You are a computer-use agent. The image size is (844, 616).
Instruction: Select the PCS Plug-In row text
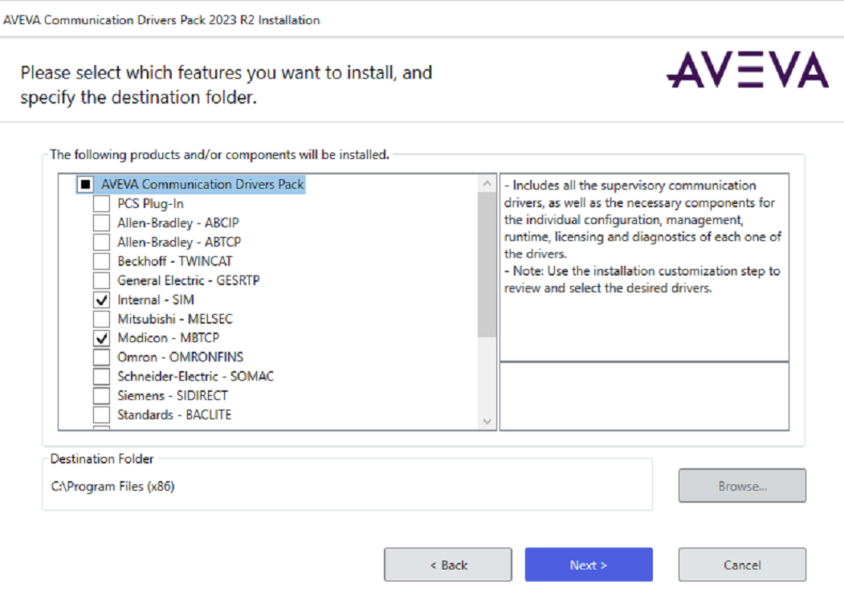click(151, 204)
